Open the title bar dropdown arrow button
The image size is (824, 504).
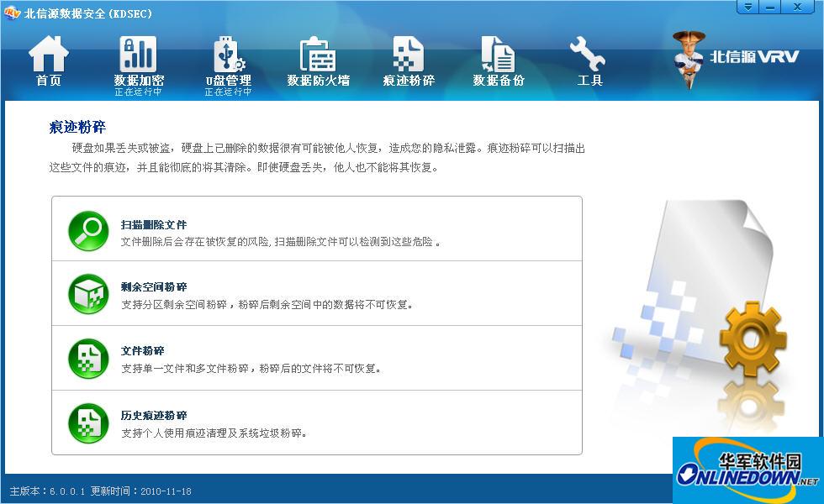coord(747,7)
